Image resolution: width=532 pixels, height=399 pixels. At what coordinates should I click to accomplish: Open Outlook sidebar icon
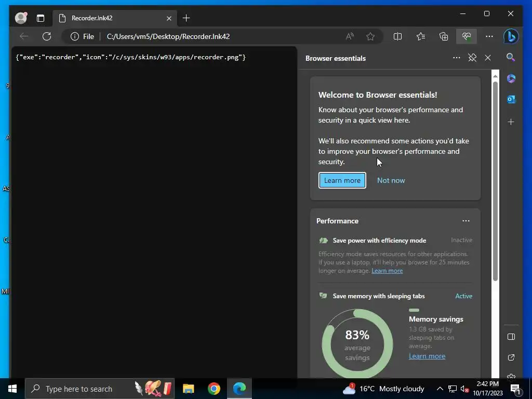511,99
